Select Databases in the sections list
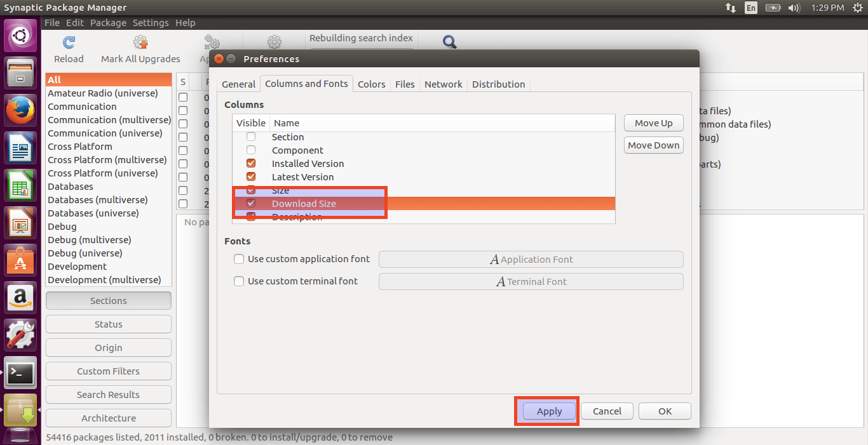This screenshot has height=445, width=868. click(x=70, y=186)
